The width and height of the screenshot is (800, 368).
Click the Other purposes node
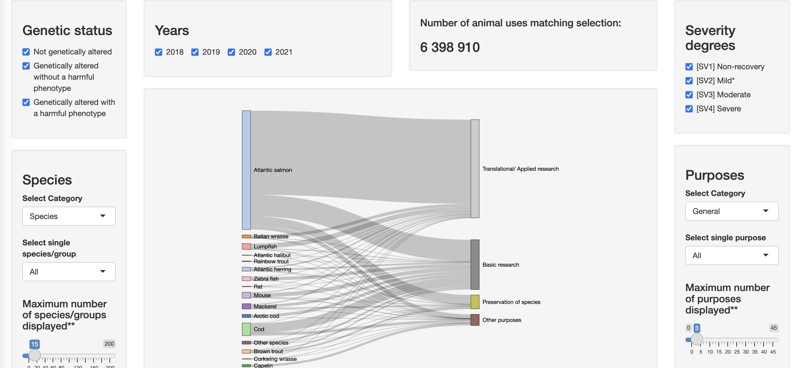(x=474, y=320)
